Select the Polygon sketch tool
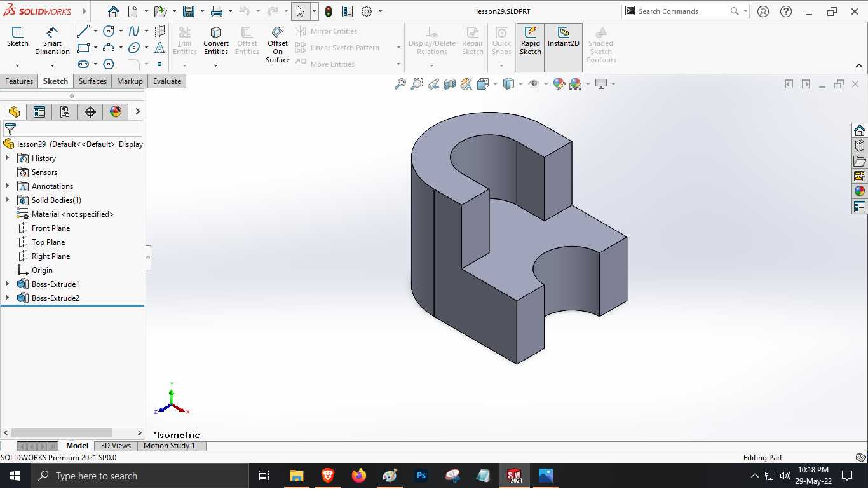868x496 pixels. point(109,64)
